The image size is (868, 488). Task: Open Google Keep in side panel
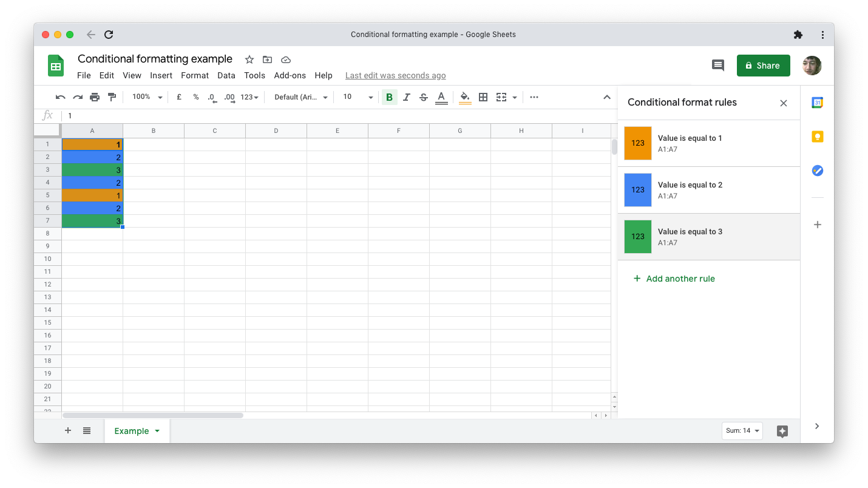click(x=817, y=137)
